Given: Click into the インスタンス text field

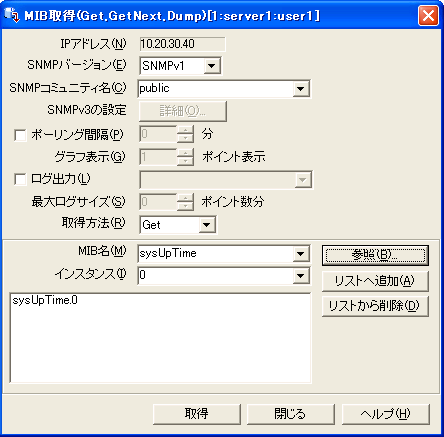Looking at the screenshot, I should tap(215, 276).
